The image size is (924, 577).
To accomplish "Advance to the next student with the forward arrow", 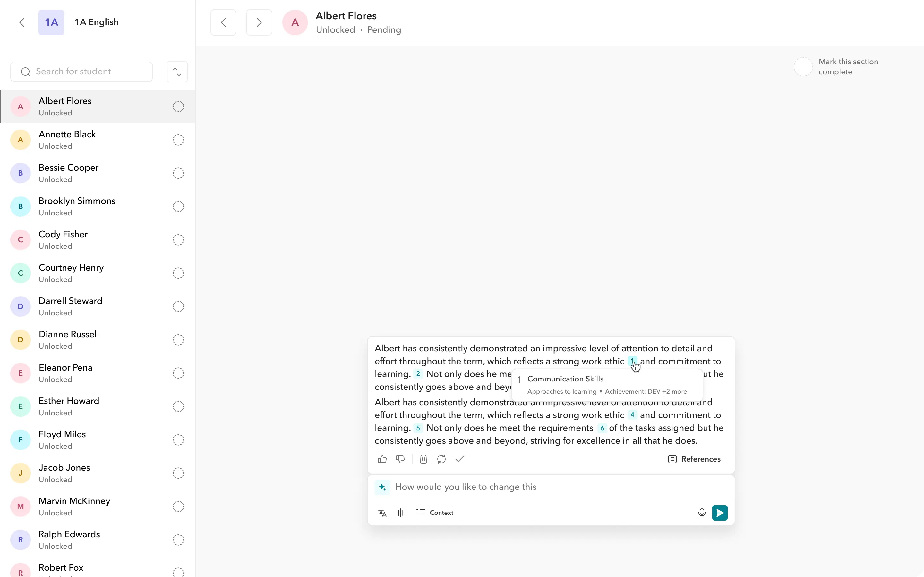I will tap(259, 22).
